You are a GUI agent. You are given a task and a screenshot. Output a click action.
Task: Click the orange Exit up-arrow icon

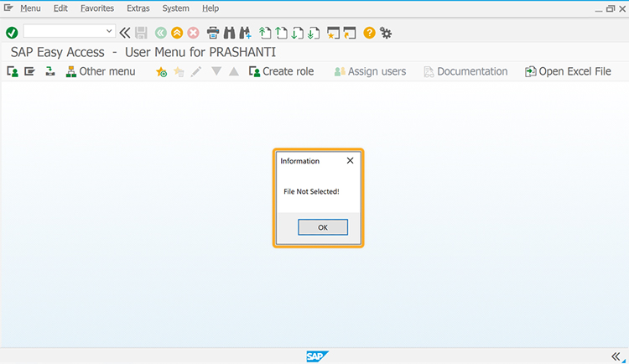(177, 33)
